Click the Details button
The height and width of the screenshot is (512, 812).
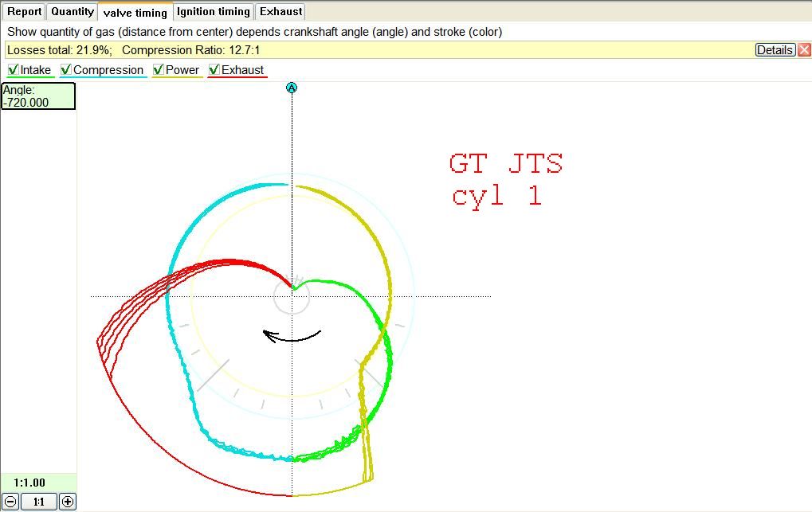click(x=775, y=49)
